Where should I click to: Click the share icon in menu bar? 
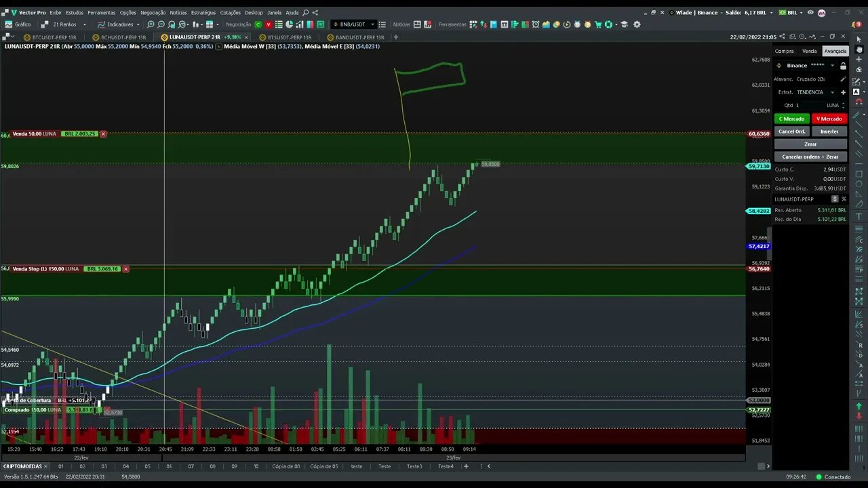(x=315, y=12)
